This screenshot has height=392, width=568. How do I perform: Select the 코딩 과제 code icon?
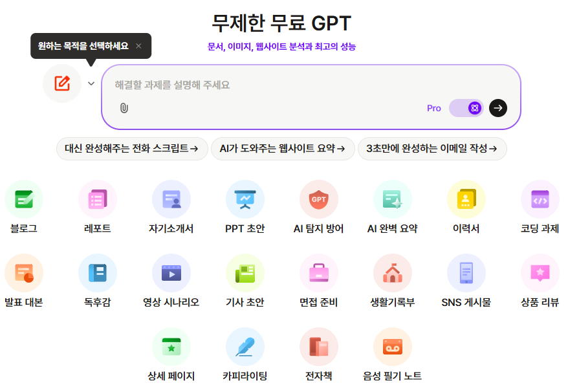click(540, 199)
